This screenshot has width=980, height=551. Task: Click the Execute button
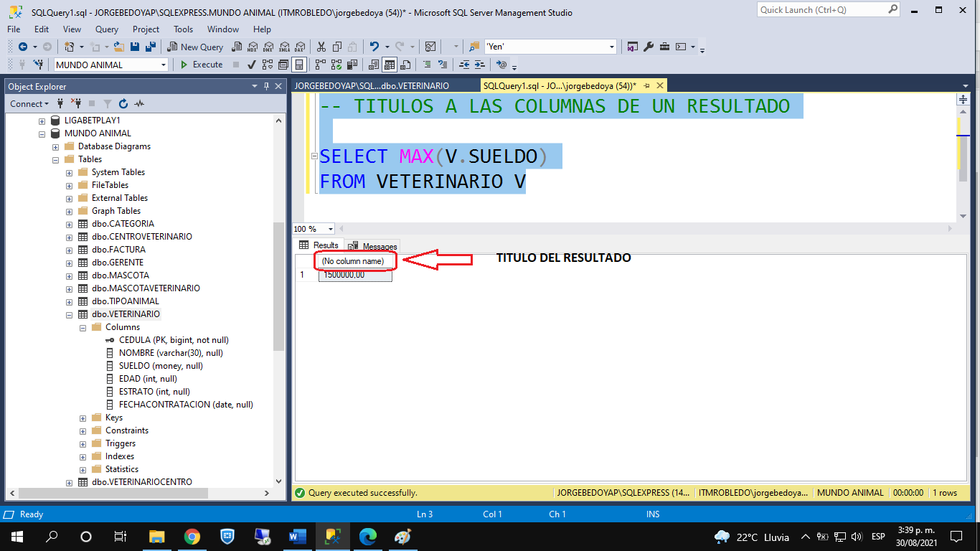tap(201, 65)
